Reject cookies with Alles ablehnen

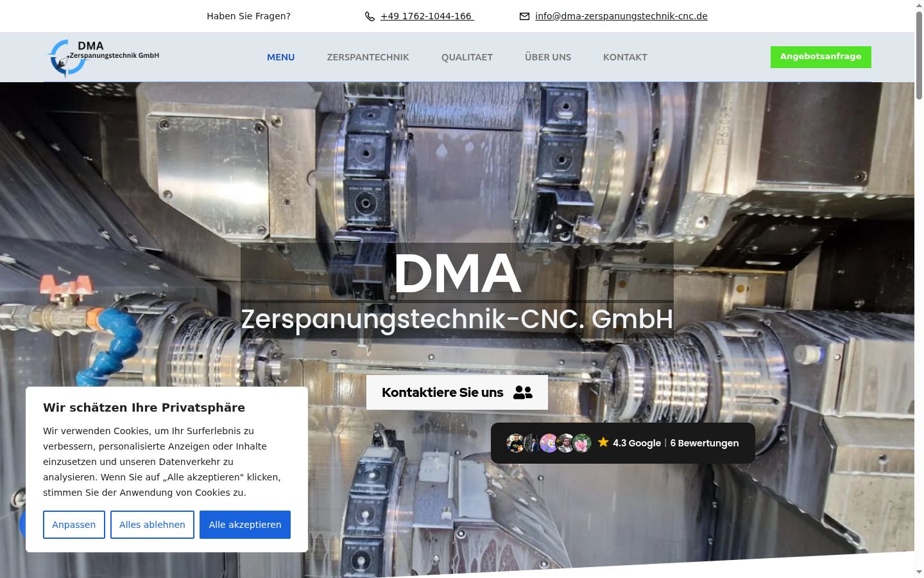[152, 525]
